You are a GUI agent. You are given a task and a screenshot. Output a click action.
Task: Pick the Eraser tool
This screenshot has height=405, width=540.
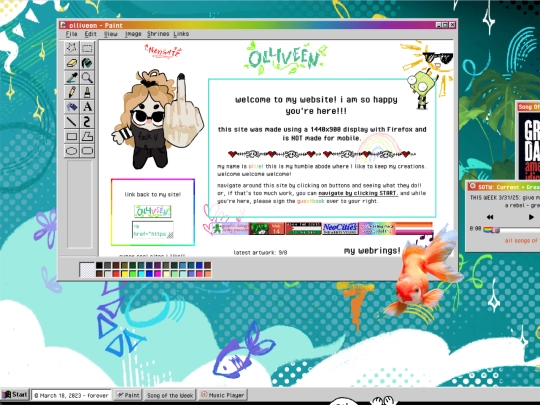71,63
